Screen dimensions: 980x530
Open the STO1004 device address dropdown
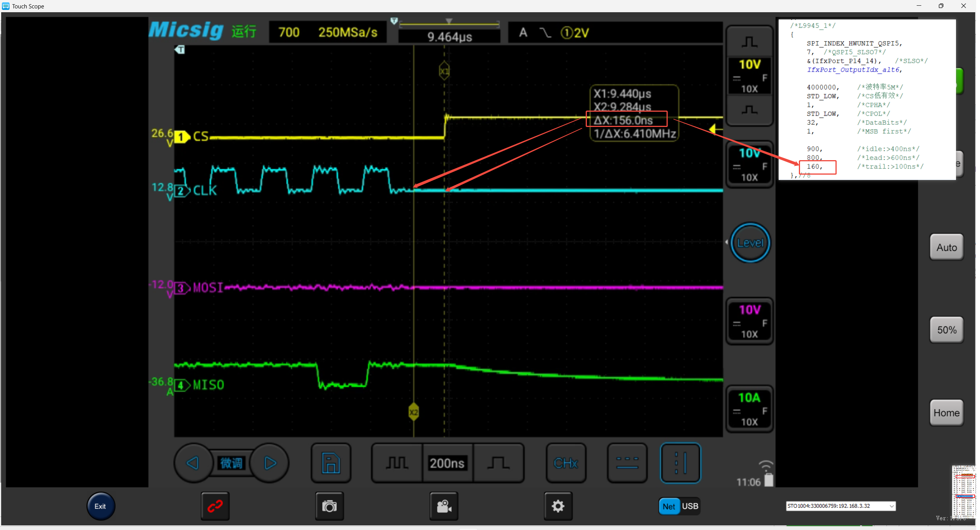click(840, 506)
